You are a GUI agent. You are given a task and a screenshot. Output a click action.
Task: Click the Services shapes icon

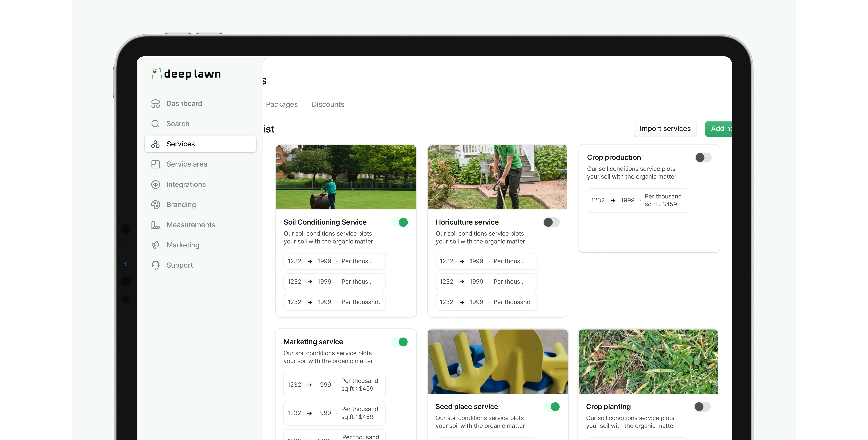(155, 144)
